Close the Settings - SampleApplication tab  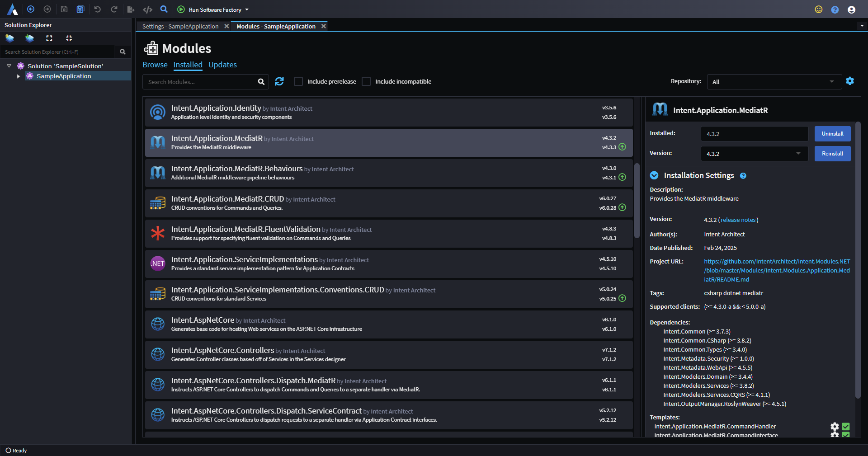pos(226,26)
